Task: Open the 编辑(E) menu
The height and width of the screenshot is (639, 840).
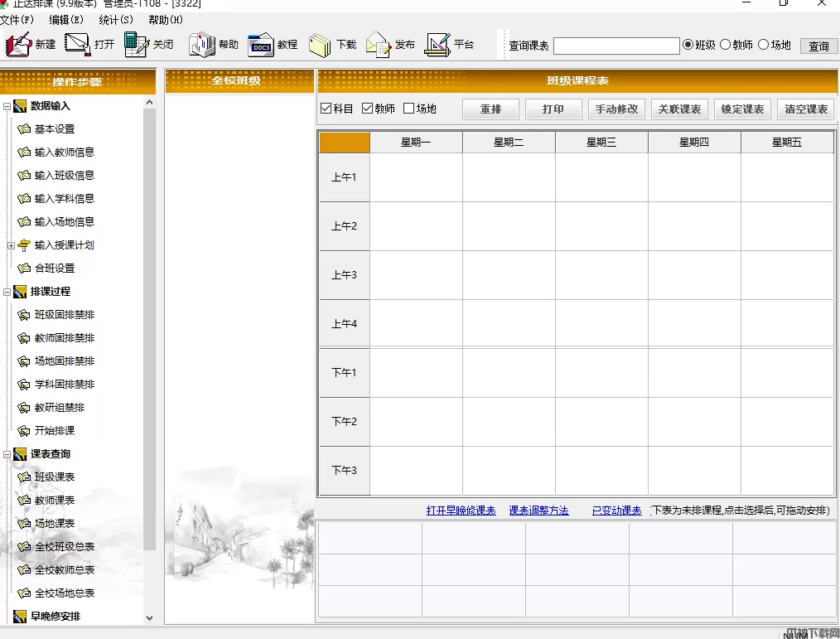Action: click(x=66, y=19)
